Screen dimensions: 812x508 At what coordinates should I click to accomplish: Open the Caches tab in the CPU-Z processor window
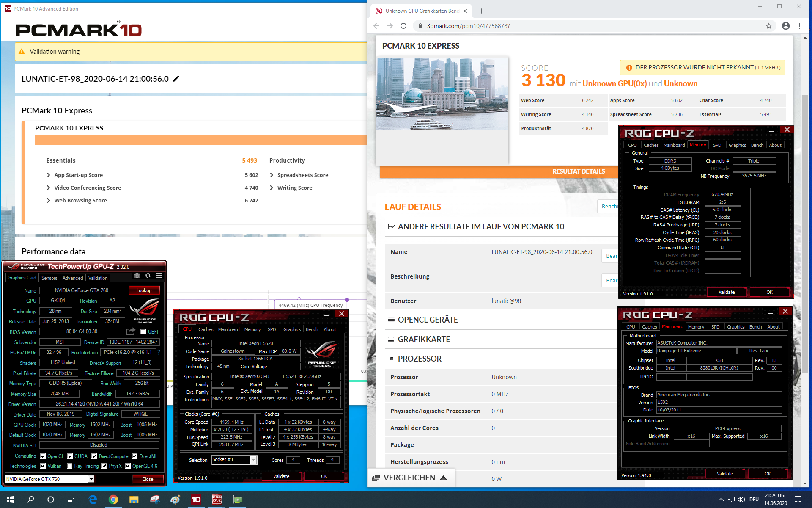point(206,329)
